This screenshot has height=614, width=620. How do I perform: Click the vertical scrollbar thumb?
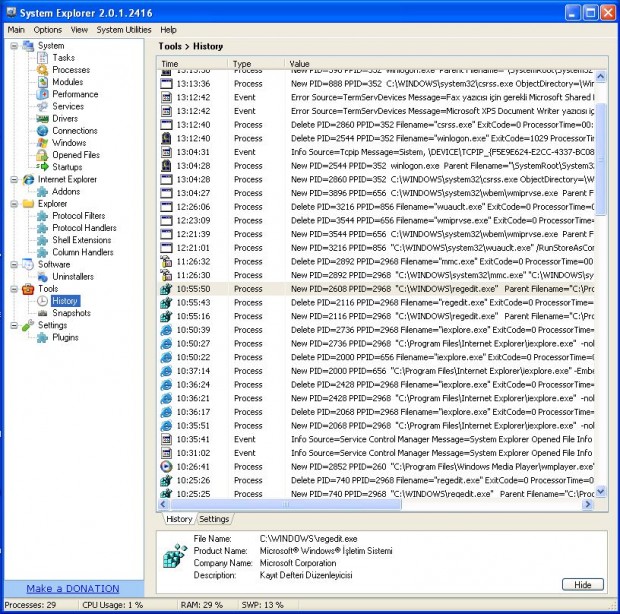[600, 160]
